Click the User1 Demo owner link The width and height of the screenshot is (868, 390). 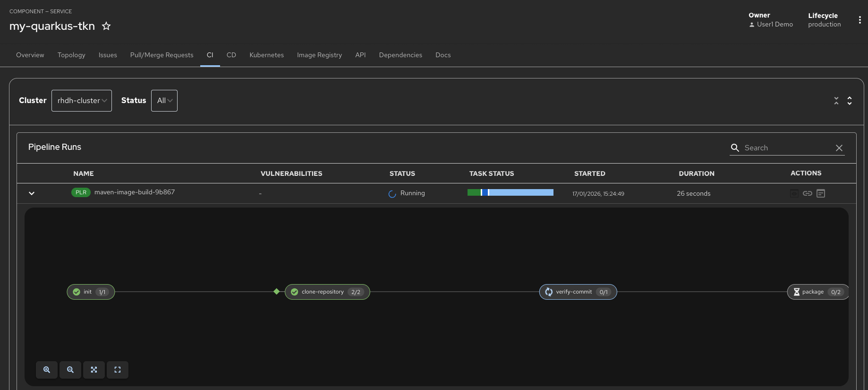(774, 25)
